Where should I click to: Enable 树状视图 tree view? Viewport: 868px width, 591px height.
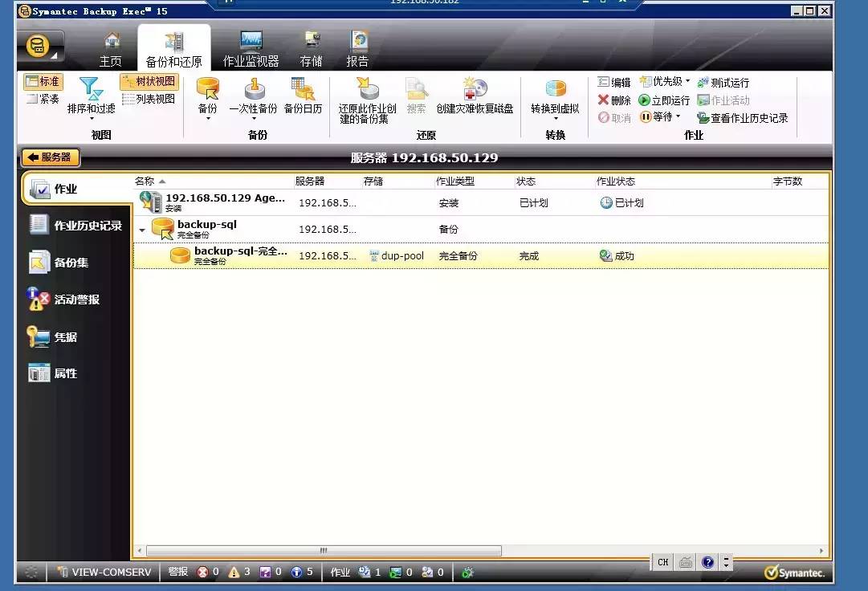149,82
